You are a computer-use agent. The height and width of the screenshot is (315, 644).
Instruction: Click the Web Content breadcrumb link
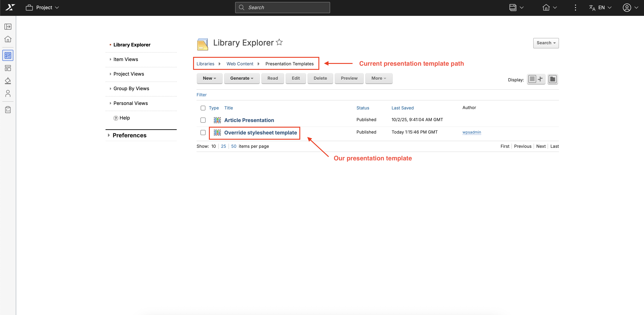[240, 64]
